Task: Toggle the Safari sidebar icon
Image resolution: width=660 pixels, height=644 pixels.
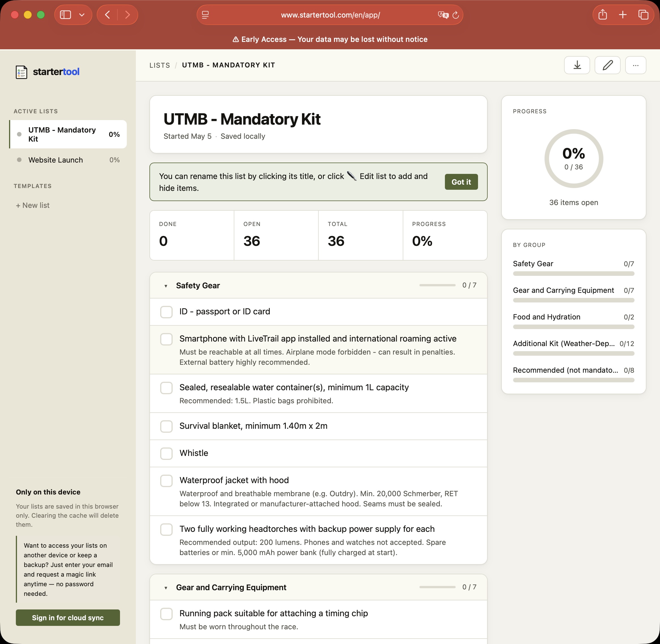Action: pos(65,15)
